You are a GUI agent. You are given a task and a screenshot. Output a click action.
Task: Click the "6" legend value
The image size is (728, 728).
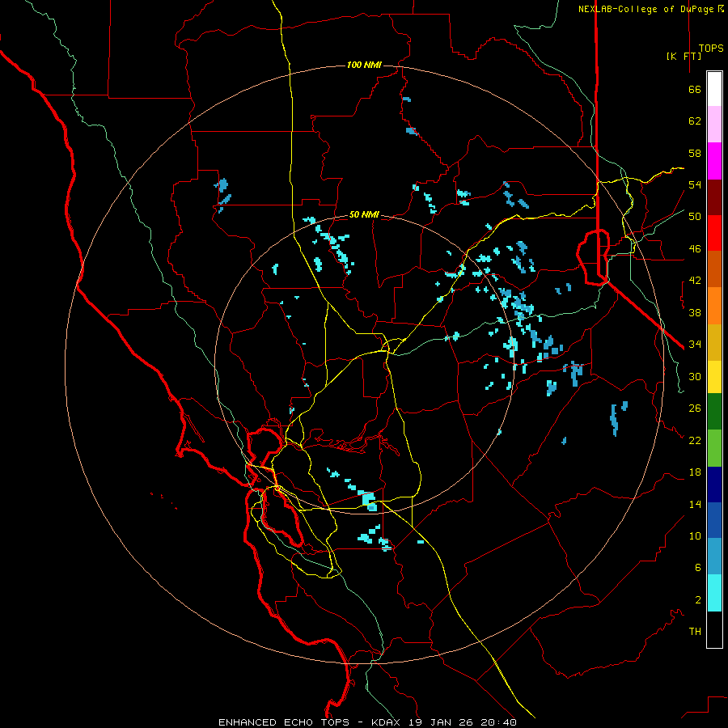tap(697, 568)
